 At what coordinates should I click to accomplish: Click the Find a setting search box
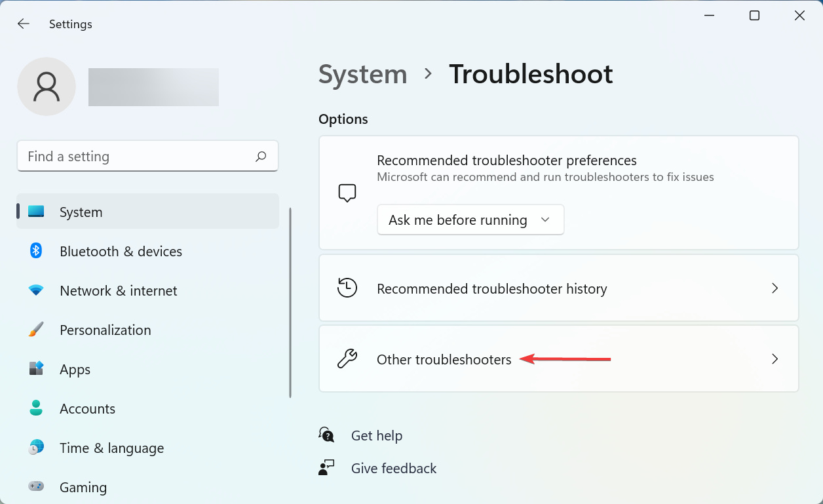[x=147, y=156]
